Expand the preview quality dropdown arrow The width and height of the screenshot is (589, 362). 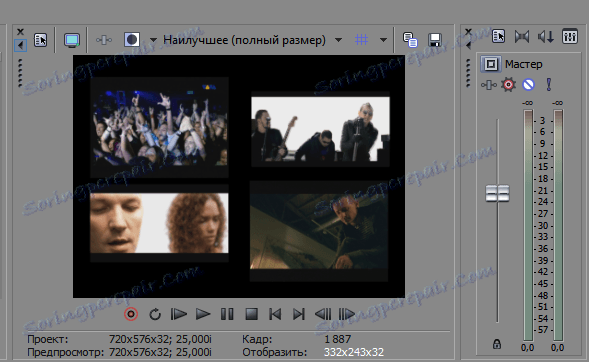click(338, 39)
